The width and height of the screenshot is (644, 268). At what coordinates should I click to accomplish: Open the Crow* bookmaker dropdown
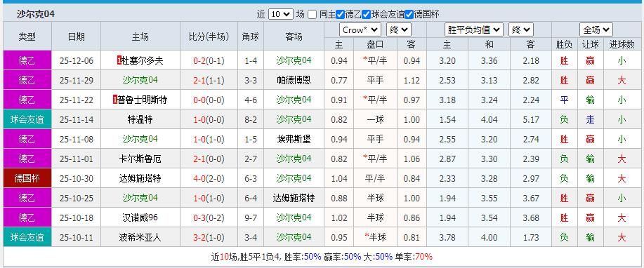click(360, 30)
